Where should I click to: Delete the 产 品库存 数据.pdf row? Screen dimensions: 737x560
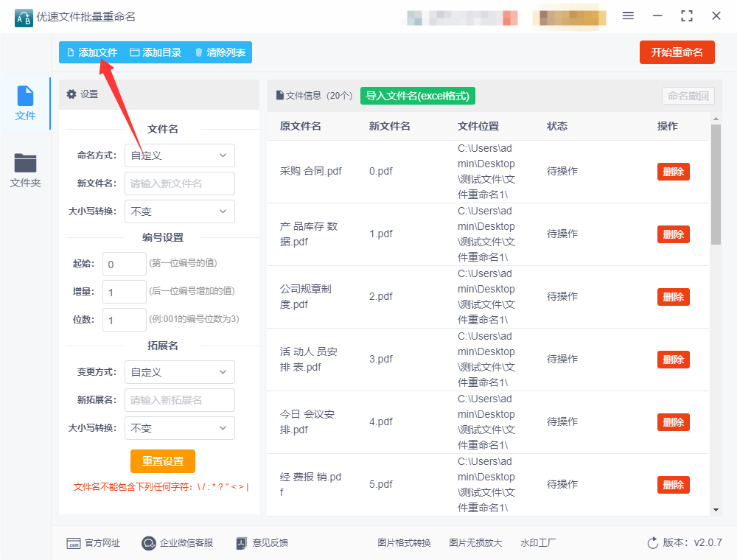coord(673,234)
